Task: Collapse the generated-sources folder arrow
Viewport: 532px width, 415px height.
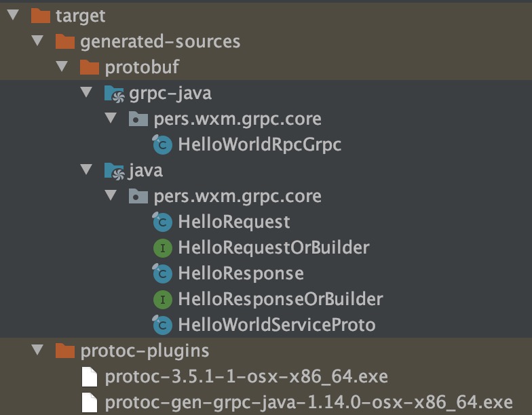Action: (37, 41)
